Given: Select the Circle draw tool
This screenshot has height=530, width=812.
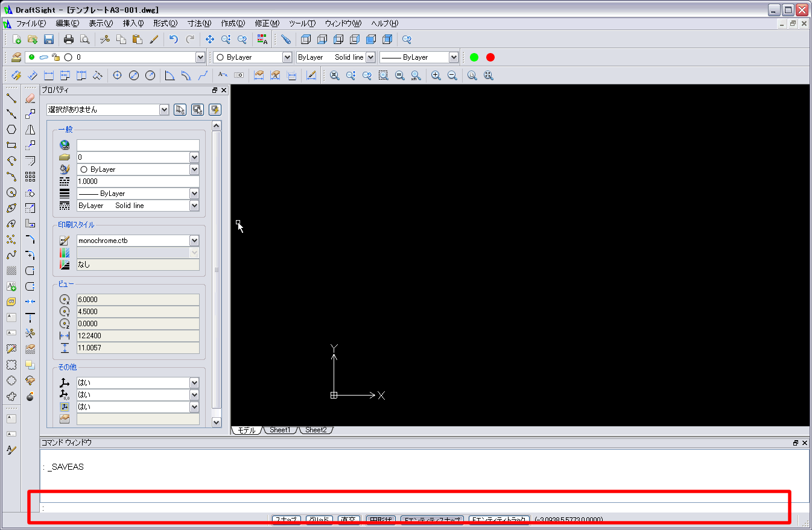Looking at the screenshot, I should pos(11,192).
